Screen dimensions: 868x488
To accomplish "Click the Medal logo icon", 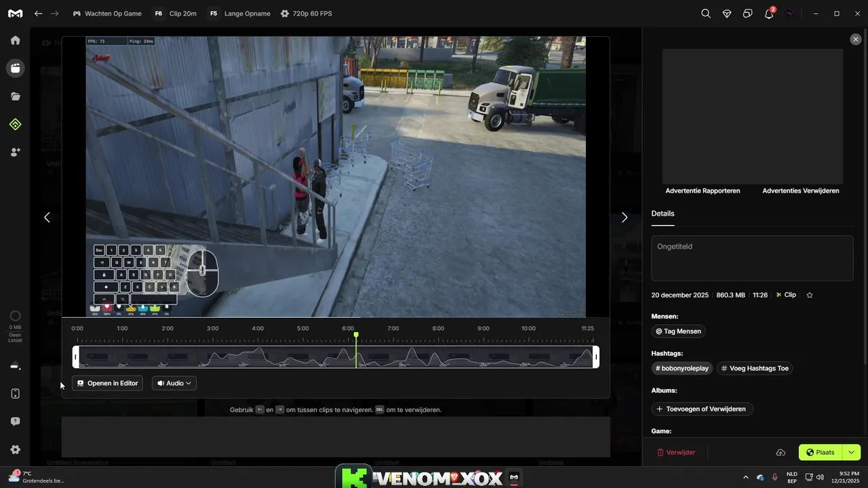I will (15, 14).
